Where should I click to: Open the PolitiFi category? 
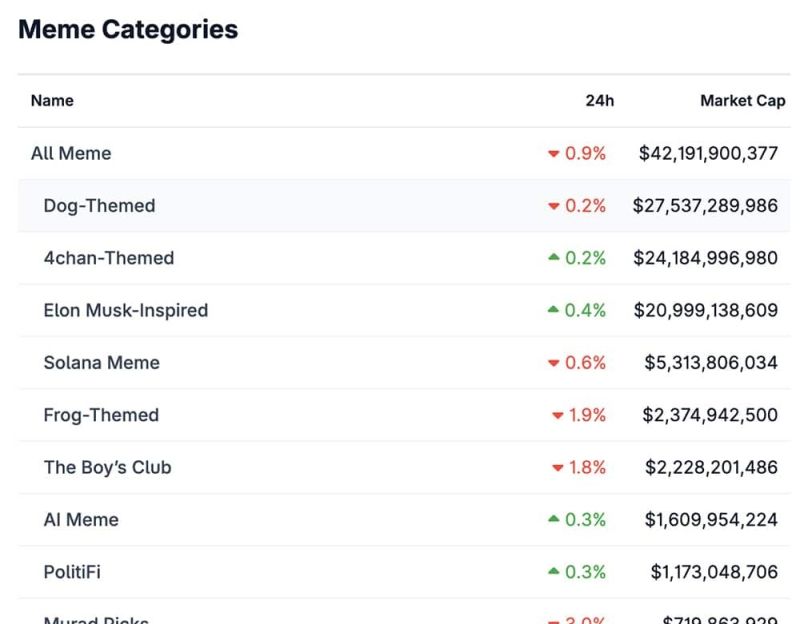pyautogui.click(x=72, y=572)
